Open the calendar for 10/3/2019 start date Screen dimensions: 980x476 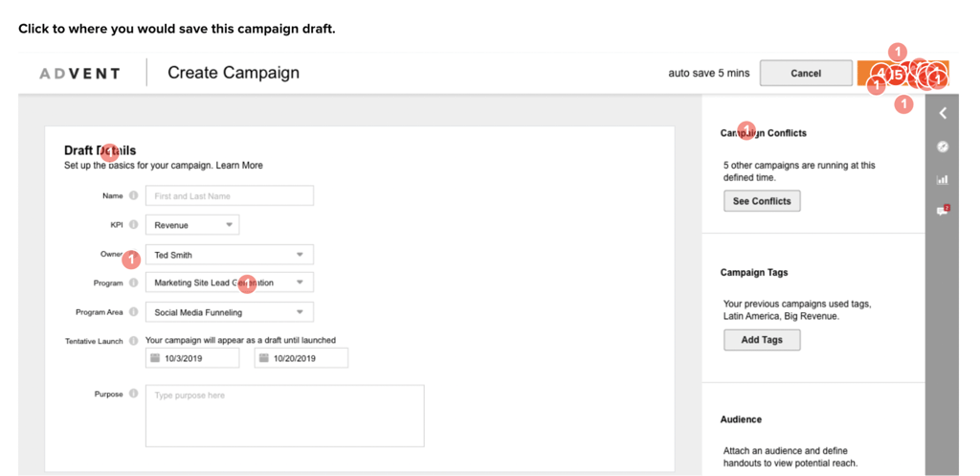(x=155, y=358)
